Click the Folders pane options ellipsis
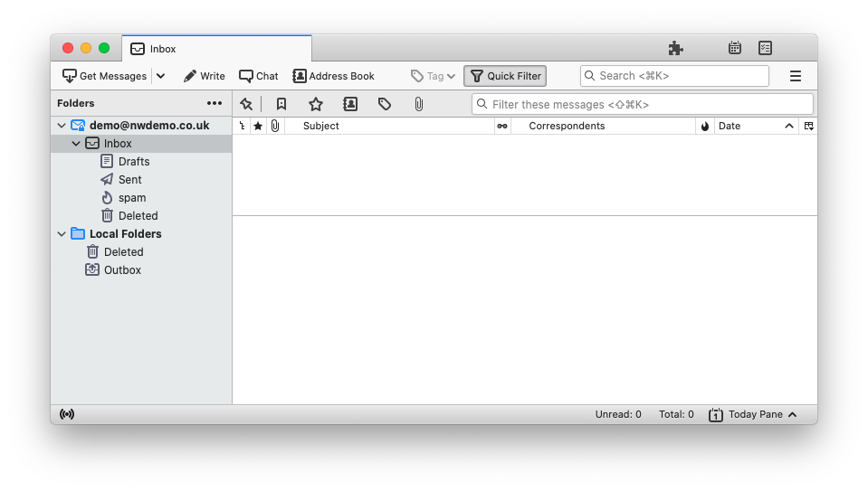868x491 pixels. (215, 103)
